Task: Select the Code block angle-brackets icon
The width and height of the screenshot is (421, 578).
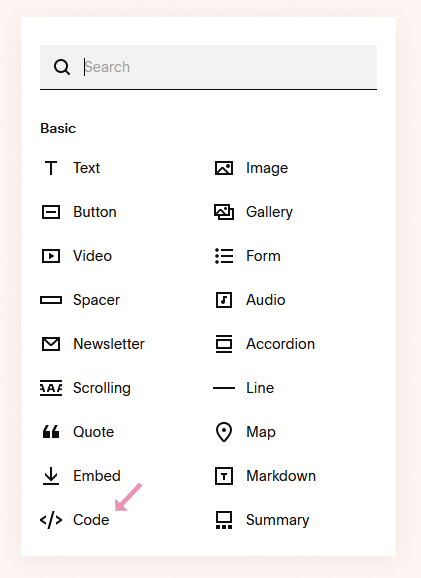Action: (x=51, y=520)
